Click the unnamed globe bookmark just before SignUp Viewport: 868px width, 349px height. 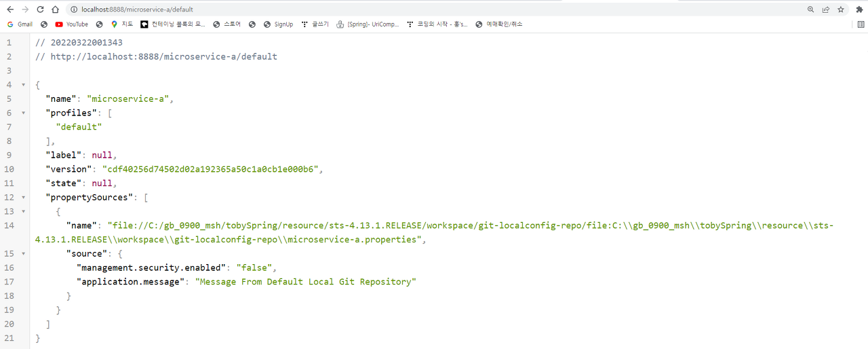pyautogui.click(x=252, y=24)
